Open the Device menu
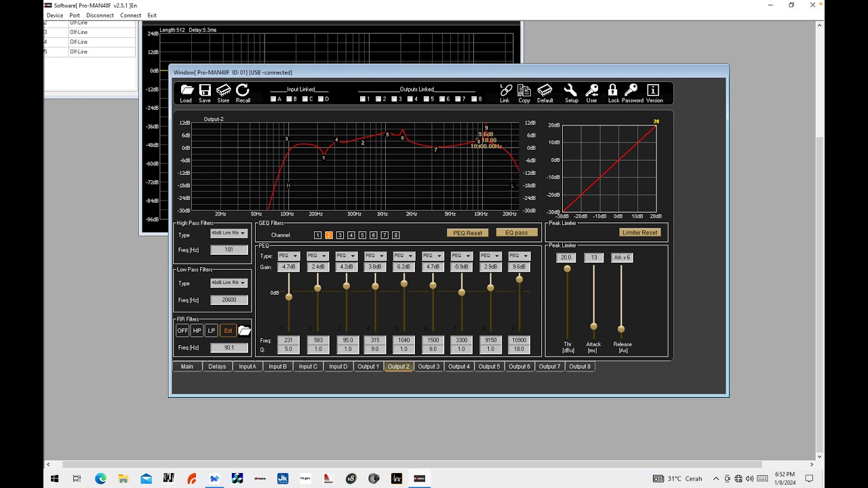The height and width of the screenshot is (488, 868). click(54, 15)
